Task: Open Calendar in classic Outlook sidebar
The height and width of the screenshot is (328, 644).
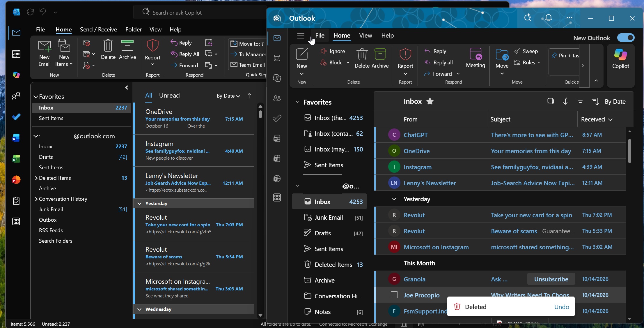Action: (16, 54)
